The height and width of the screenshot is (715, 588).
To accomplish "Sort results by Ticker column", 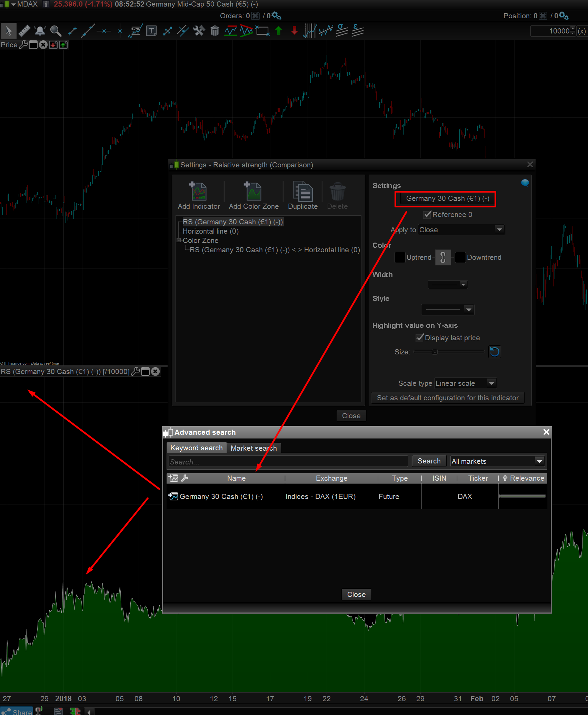I will pyautogui.click(x=478, y=478).
